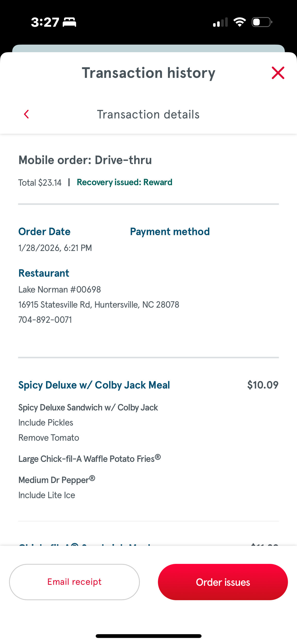Viewport: 297px width, 644px height.
Task: Tap the sleep focus bed icon
Action: [70, 22]
